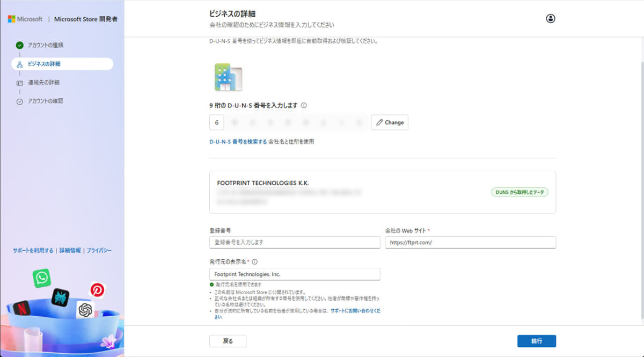The width and height of the screenshot is (644, 357).
Task: Click the 会社の Web サイト input field
Action: tap(471, 242)
